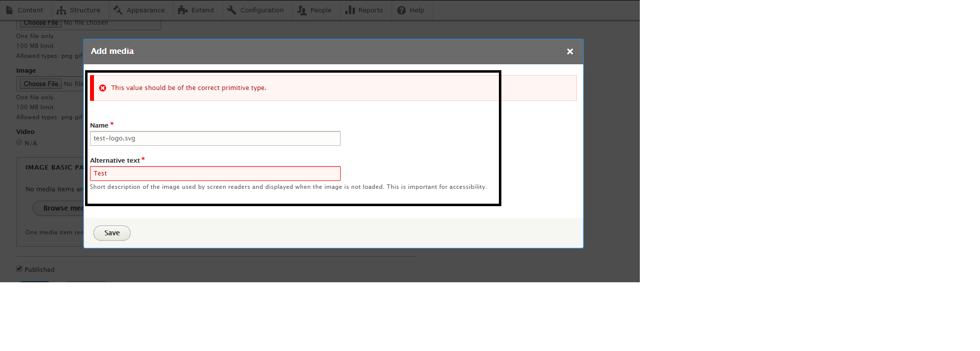The image size is (980, 351).
Task: Open the Extend modules page
Action: click(197, 10)
